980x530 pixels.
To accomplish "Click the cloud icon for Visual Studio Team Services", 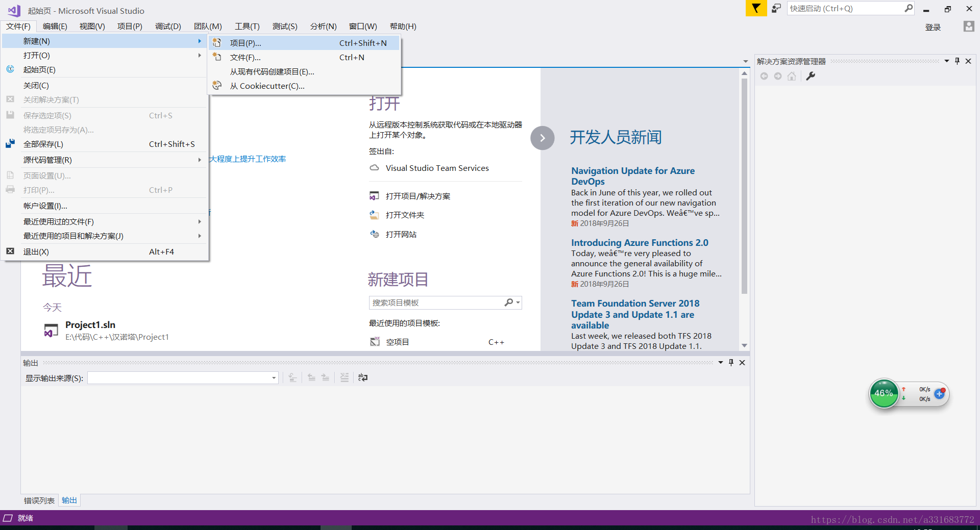I will coord(375,168).
